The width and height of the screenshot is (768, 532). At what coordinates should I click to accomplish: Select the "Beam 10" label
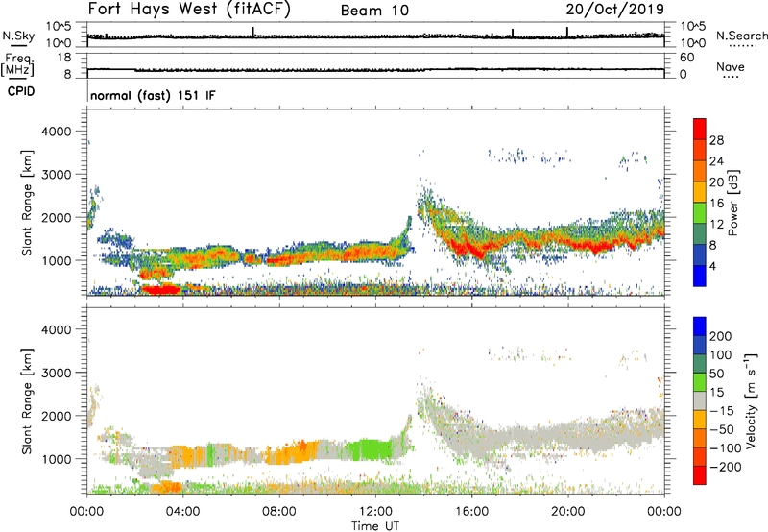pos(374,11)
